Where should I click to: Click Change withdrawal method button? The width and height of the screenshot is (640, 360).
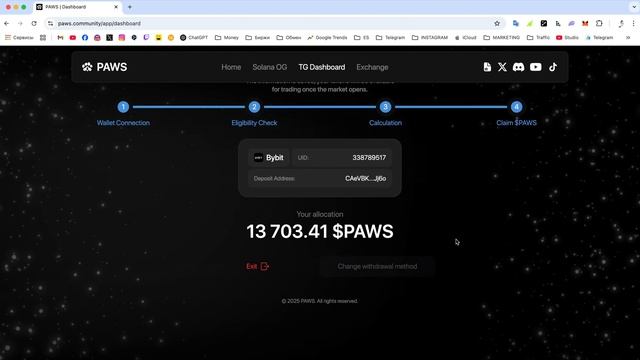coord(377,266)
